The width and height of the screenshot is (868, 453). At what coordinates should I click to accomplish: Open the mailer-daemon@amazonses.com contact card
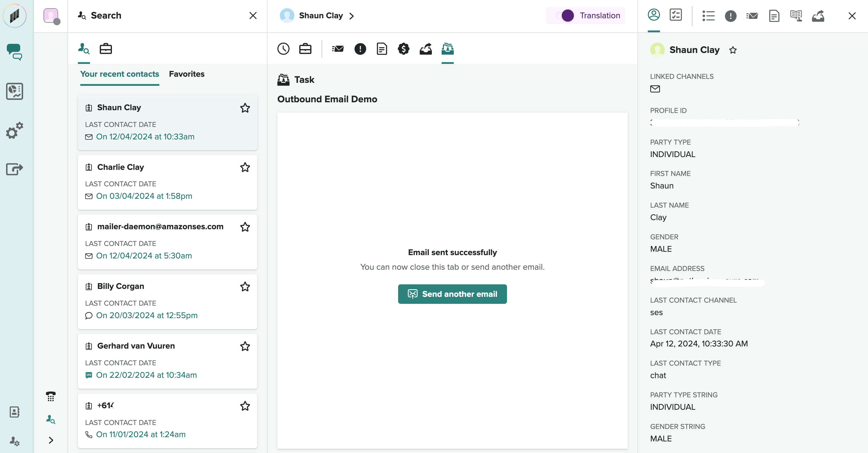[160, 227]
